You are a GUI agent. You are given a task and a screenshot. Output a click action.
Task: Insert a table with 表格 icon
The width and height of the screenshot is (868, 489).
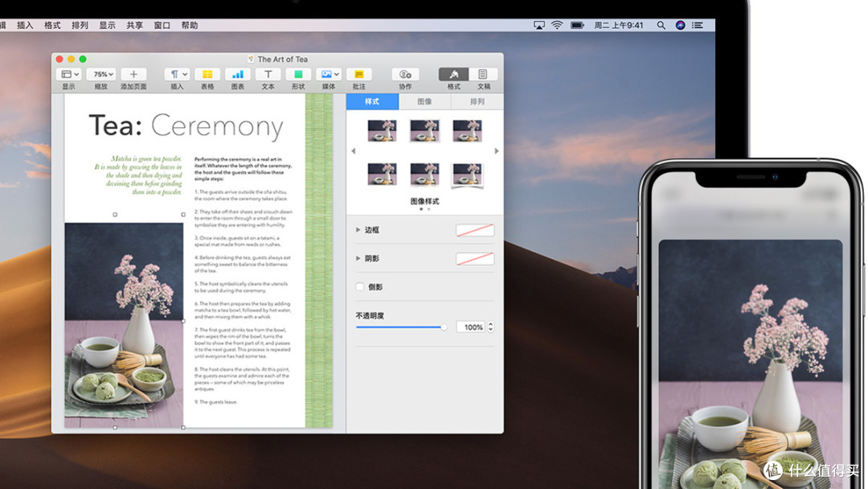point(207,74)
